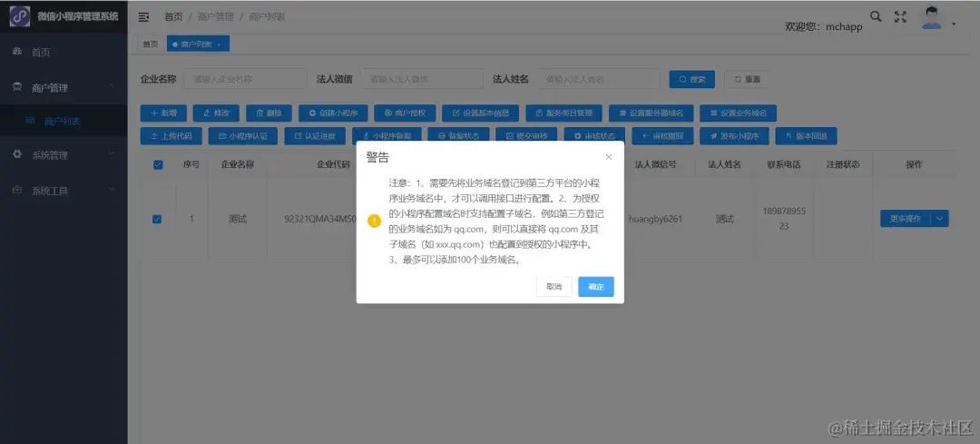Open the user avatar dropdown menu

938,19
